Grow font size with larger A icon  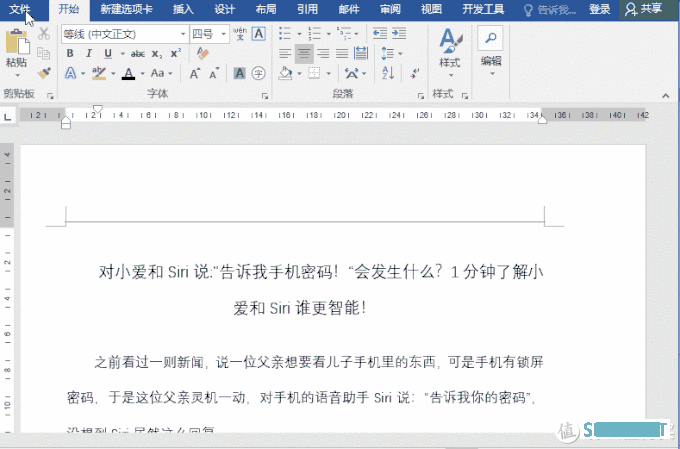coord(195,73)
